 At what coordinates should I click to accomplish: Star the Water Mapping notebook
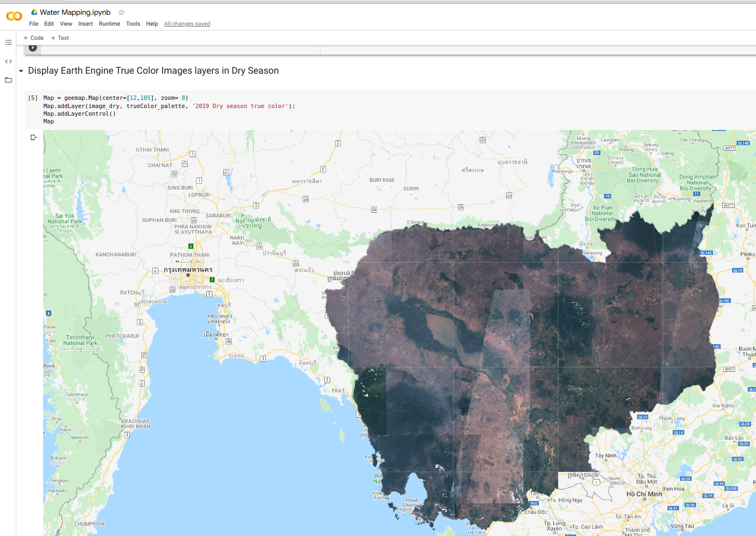point(121,12)
